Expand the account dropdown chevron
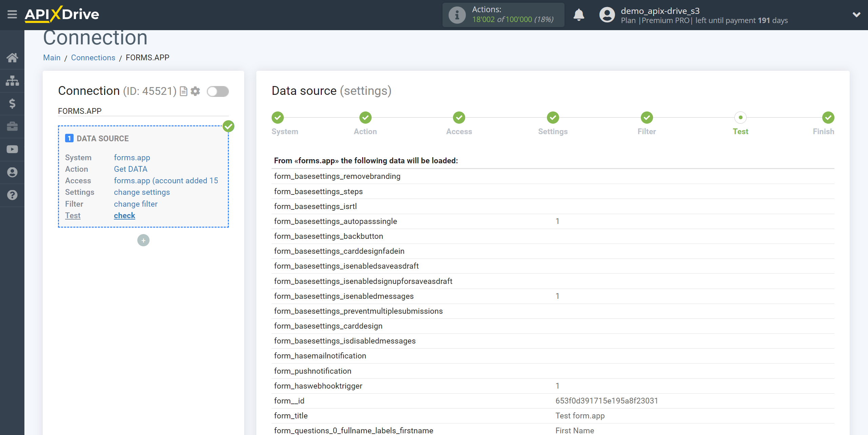868x435 pixels. 856,15
